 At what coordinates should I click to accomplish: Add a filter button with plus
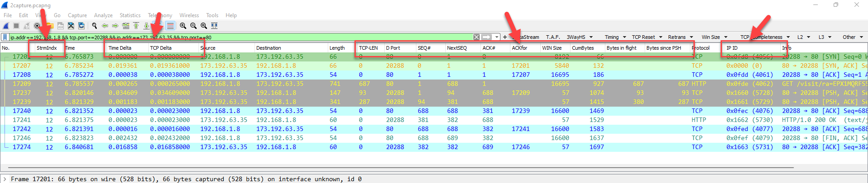pyautogui.click(x=505, y=37)
